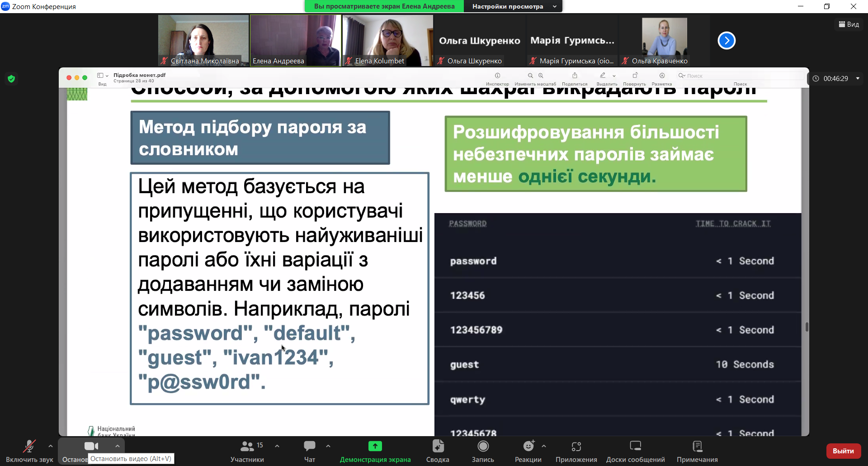This screenshot has width=868, height=466.
Task: Select Elena Kolumbet video thumbnail
Action: 388,41
